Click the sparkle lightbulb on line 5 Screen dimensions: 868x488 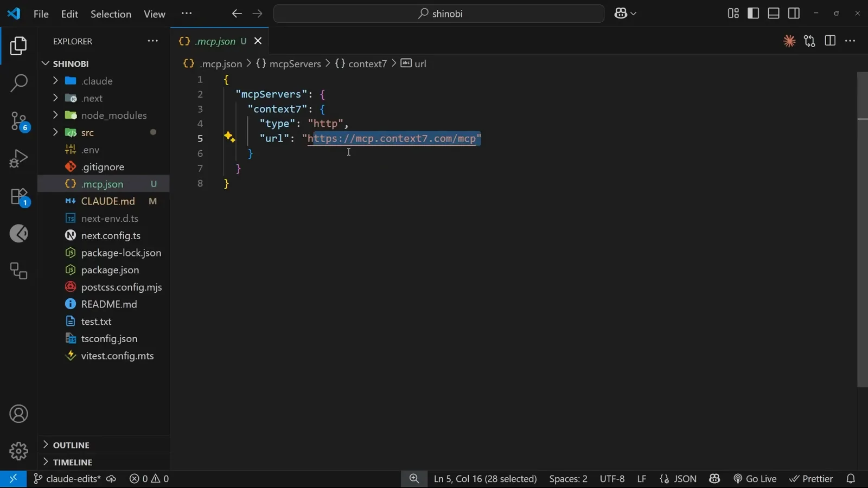(229, 137)
